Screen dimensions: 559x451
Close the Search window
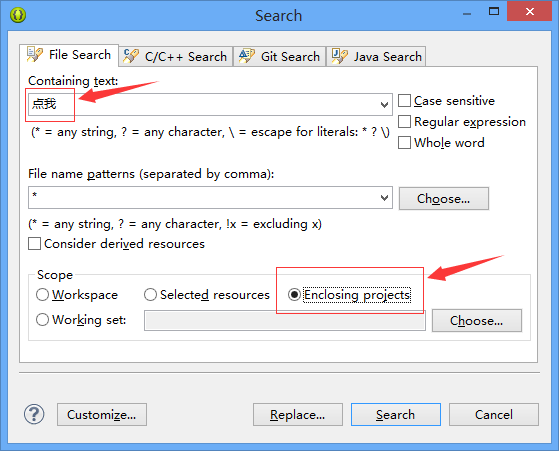point(530,12)
